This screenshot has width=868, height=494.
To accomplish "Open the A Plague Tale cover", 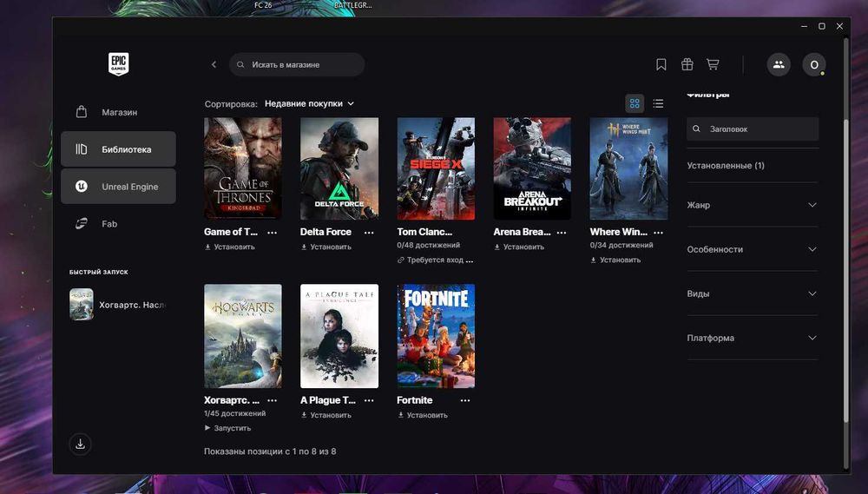I will pyautogui.click(x=339, y=336).
